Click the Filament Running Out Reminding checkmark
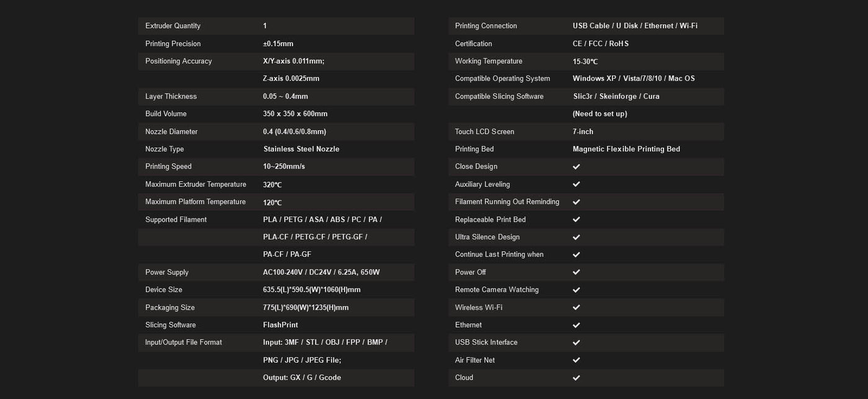Viewport: 868px width, 399px height. click(576, 202)
